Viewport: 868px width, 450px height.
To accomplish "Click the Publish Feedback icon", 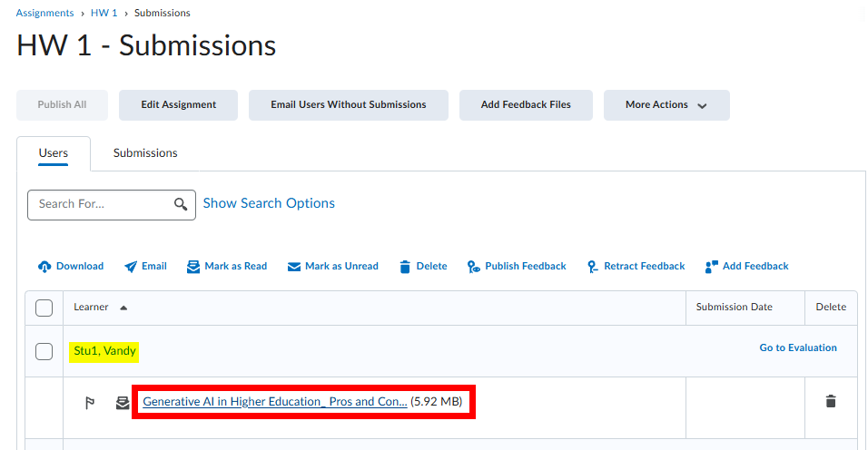I will (473, 267).
